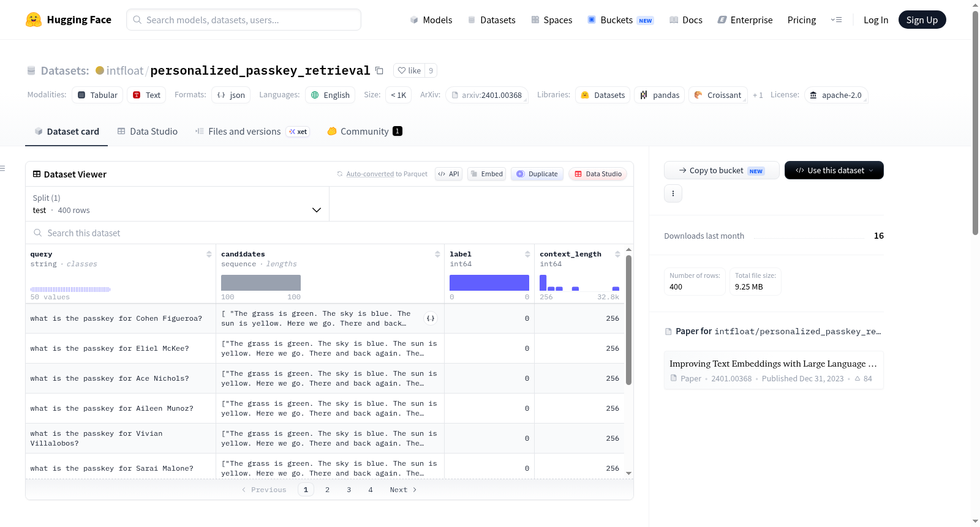Click the <1K size tag
This screenshot has width=980, height=527.
coord(399,95)
